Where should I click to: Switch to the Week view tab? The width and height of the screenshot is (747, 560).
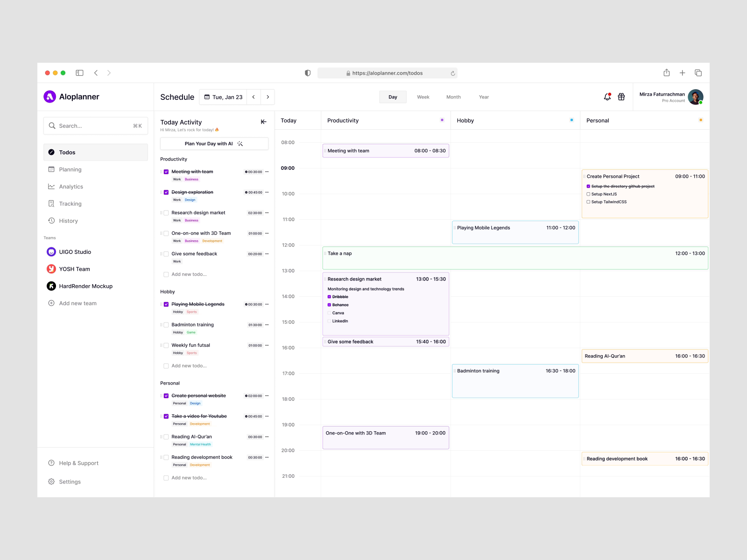point(423,97)
